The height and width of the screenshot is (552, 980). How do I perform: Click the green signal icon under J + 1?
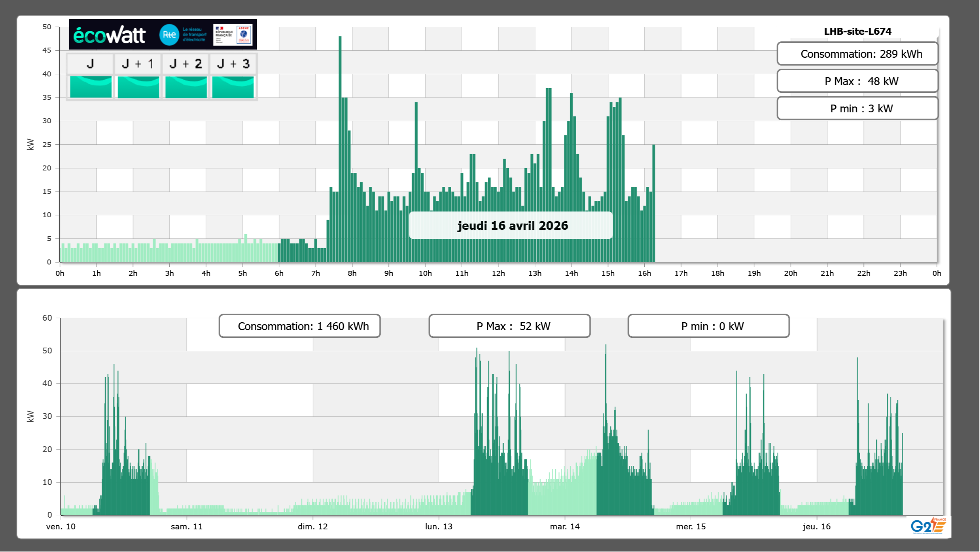(x=138, y=87)
